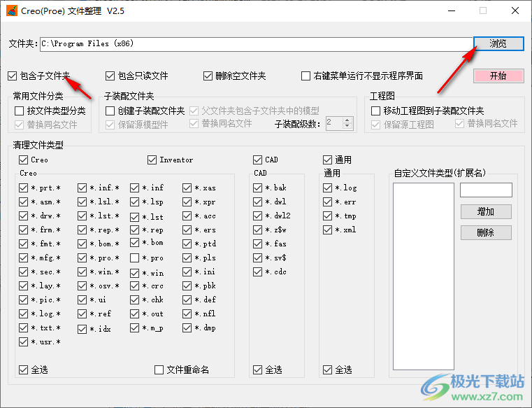
Task: Click the custom file type list box
Action: [424, 276]
